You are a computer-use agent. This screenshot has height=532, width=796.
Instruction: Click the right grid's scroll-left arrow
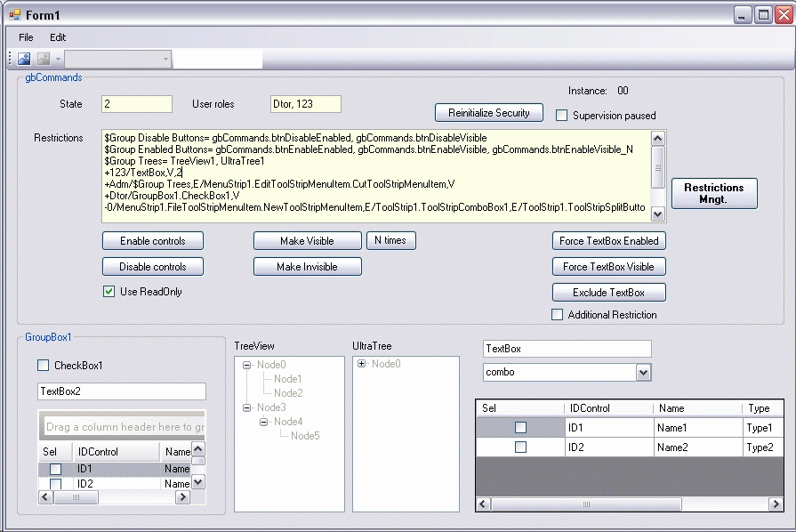coord(483,504)
